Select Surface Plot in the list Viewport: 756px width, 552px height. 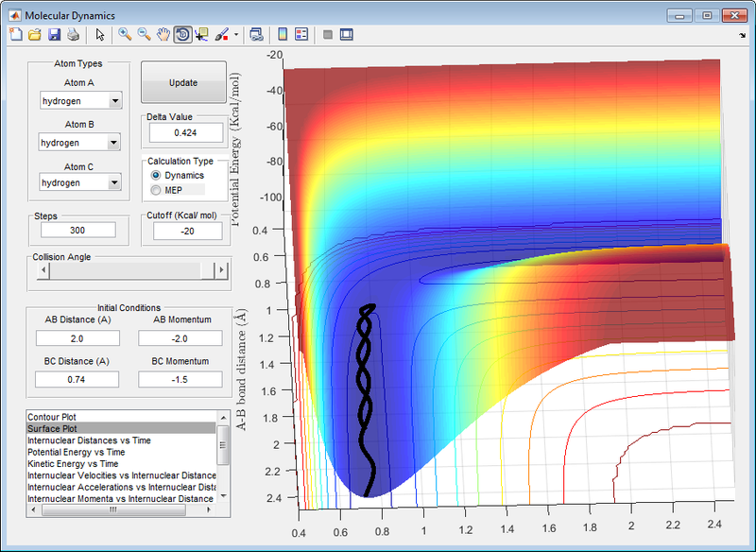tap(121, 428)
